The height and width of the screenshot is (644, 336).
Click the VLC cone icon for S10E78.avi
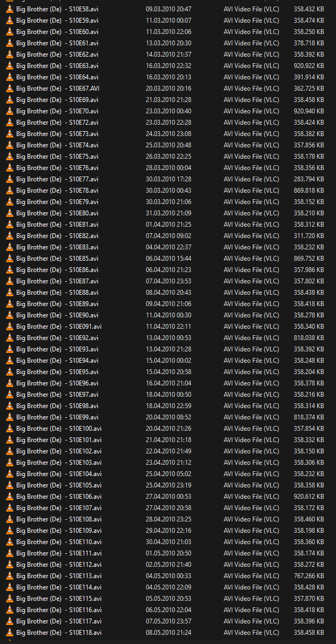[x=9, y=191]
